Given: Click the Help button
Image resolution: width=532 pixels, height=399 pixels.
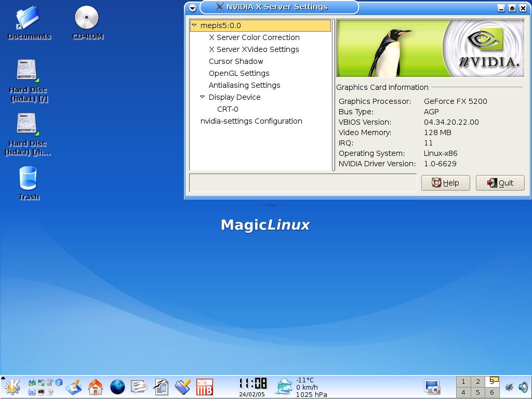Looking at the screenshot, I should click(445, 183).
